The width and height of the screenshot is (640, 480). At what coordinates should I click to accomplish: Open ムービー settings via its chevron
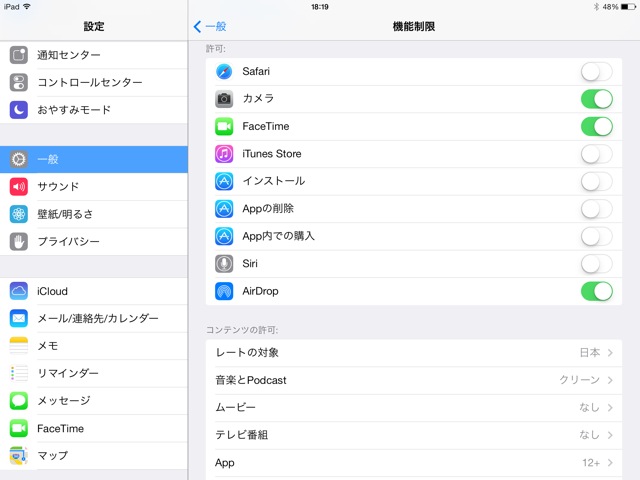(610, 407)
